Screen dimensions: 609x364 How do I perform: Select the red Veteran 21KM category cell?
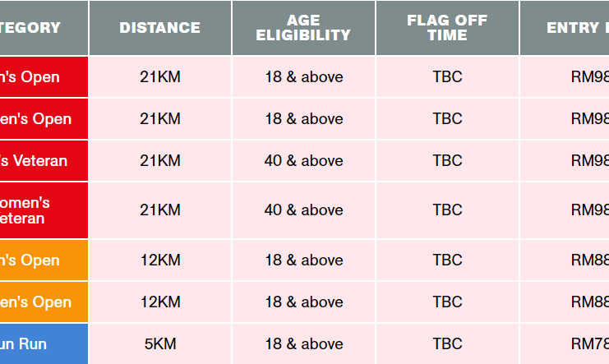click(x=44, y=160)
